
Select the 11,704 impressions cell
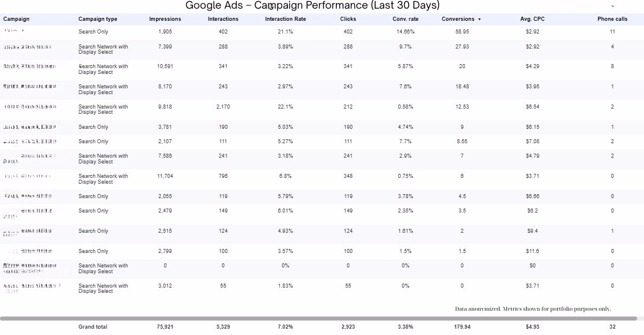[x=165, y=176]
